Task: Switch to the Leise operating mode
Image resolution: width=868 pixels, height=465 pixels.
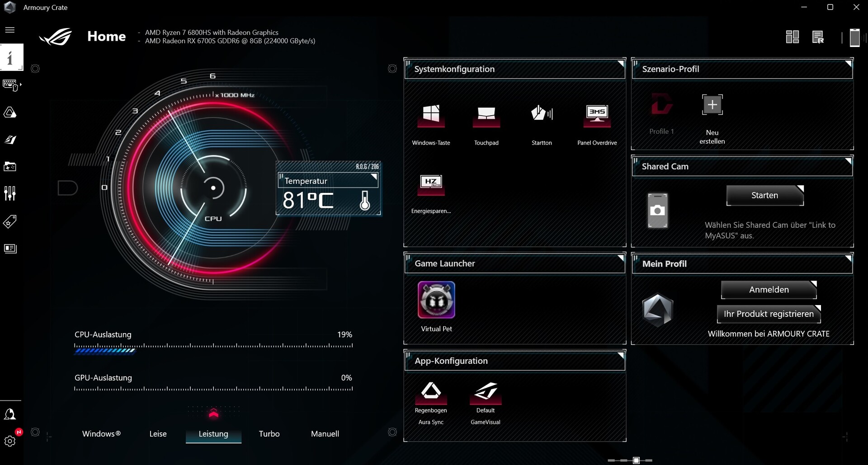Action: 158,434
